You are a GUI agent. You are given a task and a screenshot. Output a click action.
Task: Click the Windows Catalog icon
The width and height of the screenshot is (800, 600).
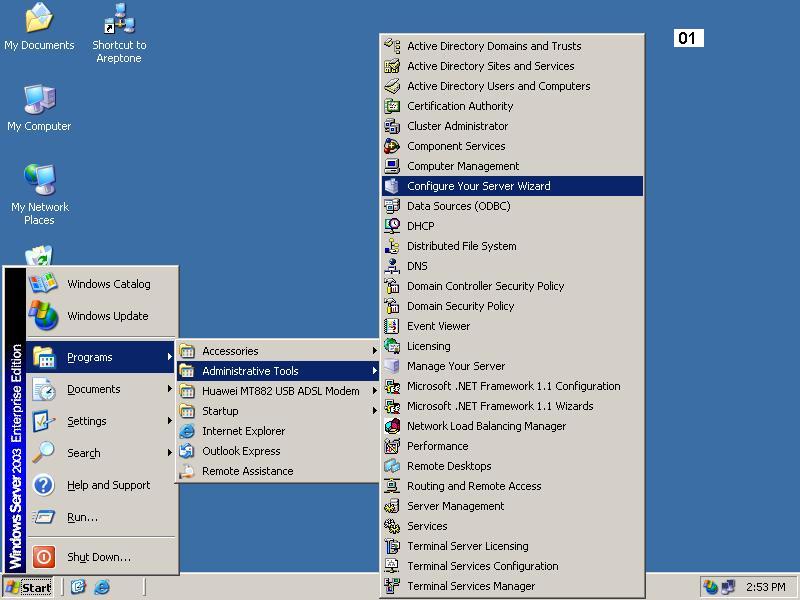point(43,283)
